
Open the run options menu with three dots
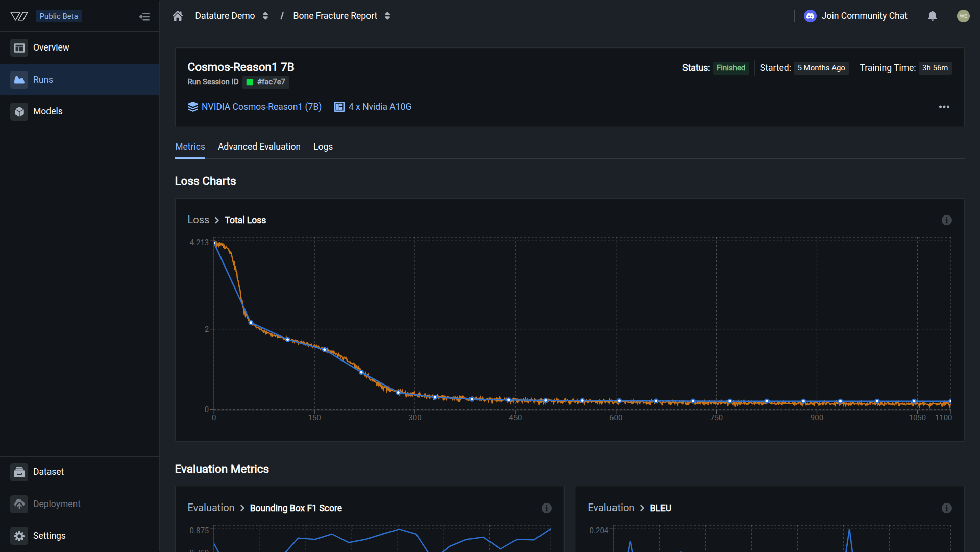[x=944, y=107]
